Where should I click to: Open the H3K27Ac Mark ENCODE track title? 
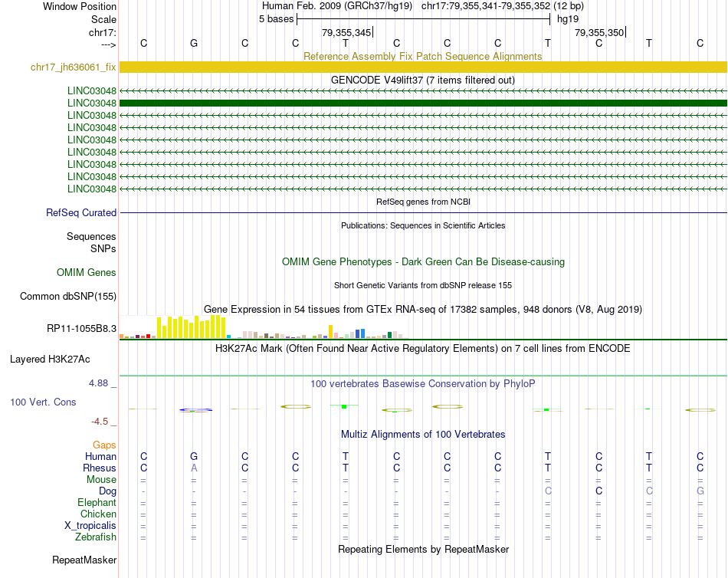click(422, 349)
